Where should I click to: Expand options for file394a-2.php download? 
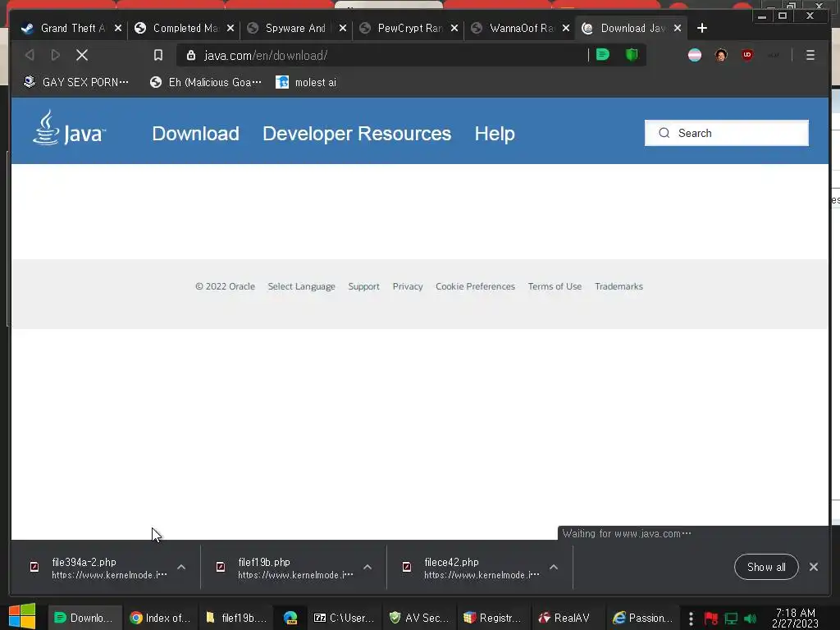click(181, 567)
